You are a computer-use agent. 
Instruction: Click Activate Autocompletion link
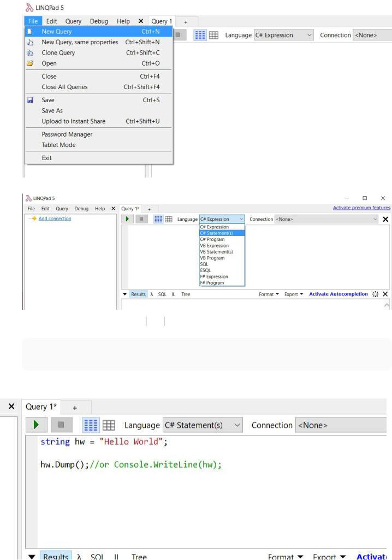pos(338,294)
